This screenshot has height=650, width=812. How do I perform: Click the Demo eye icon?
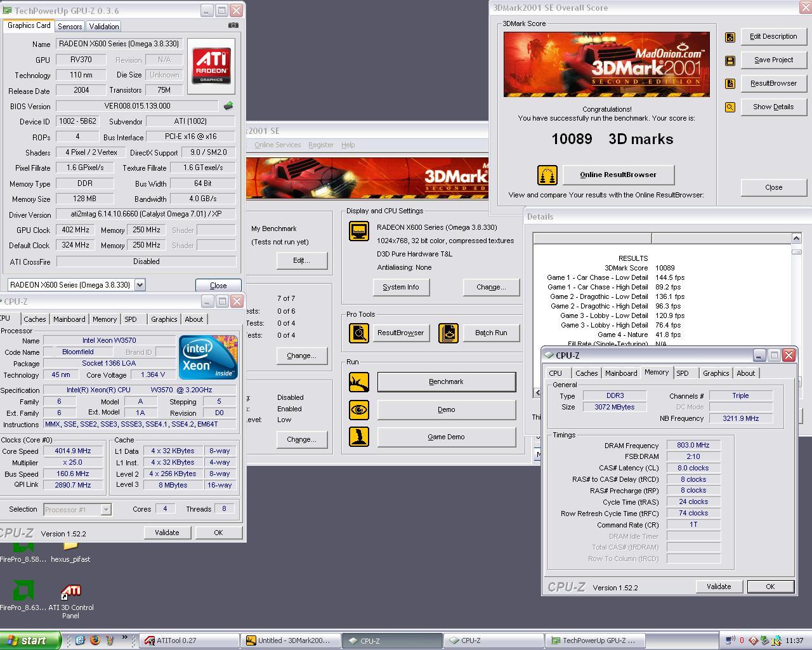pos(359,409)
